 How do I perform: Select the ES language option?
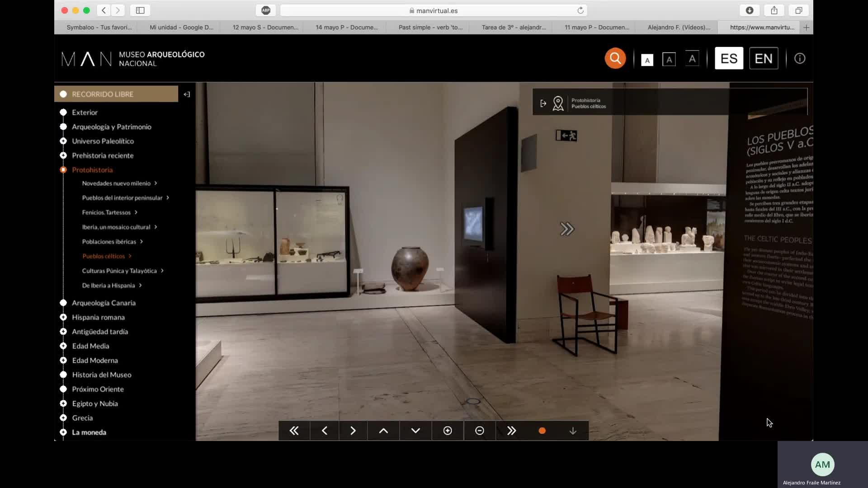(x=729, y=58)
